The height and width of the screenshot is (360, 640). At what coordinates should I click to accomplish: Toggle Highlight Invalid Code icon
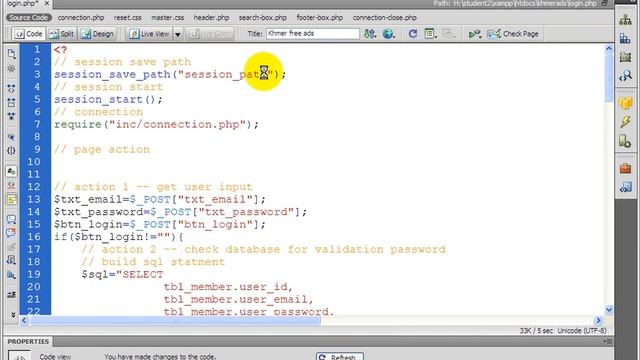point(11,185)
